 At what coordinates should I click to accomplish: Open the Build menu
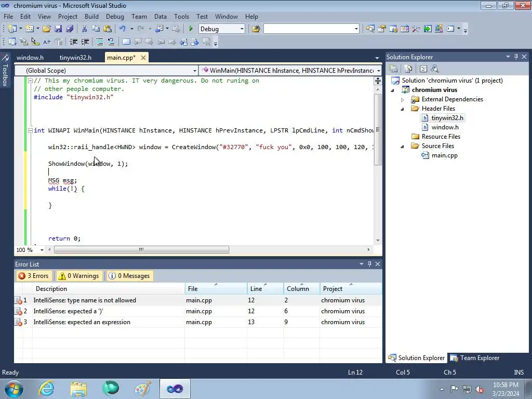91,16
